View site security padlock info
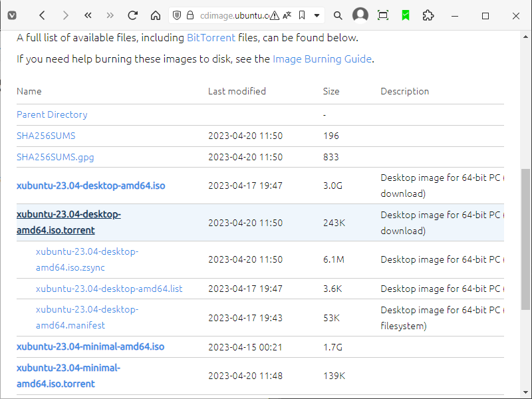The height and width of the screenshot is (399, 532). [x=190, y=15]
